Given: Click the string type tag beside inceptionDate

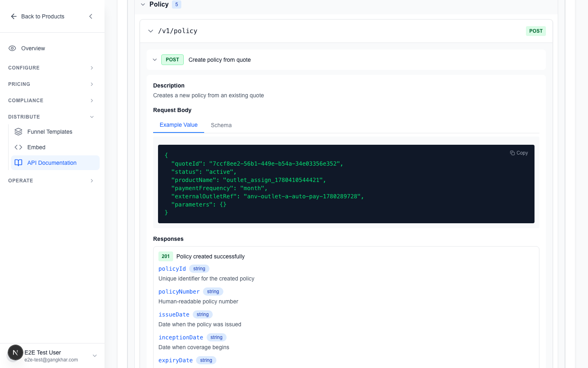Looking at the screenshot, I should tap(216, 337).
